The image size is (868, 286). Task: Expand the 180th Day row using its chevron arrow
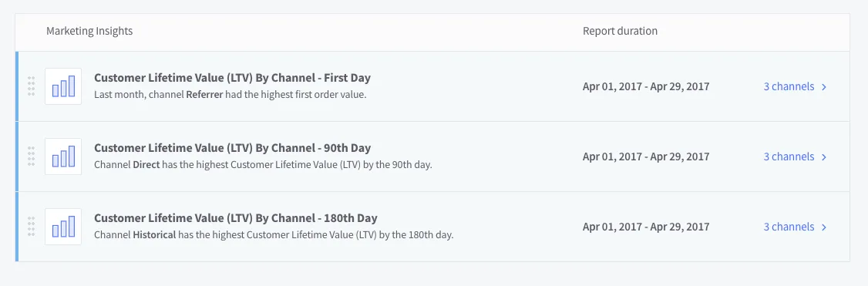(x=824, y=227)
